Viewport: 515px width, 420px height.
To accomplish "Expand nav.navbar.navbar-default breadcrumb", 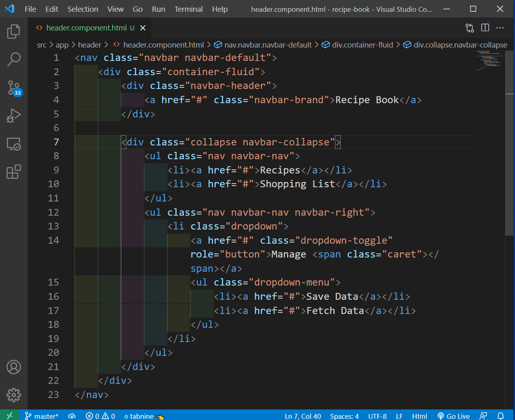I will coord(263,45).
